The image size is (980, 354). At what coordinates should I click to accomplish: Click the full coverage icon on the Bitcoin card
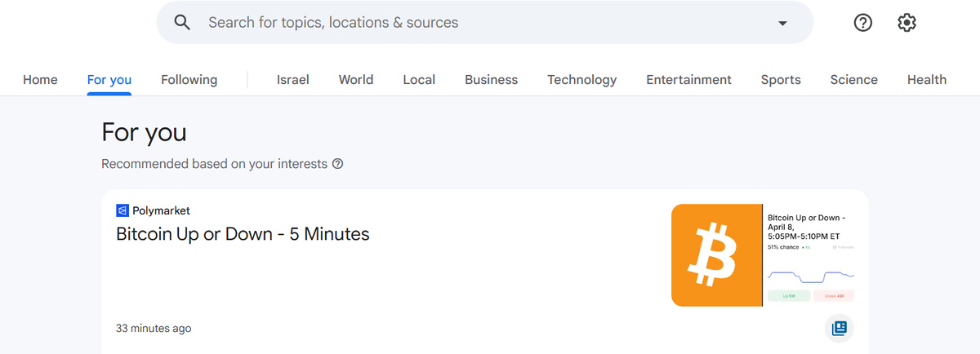coord(840,328)
